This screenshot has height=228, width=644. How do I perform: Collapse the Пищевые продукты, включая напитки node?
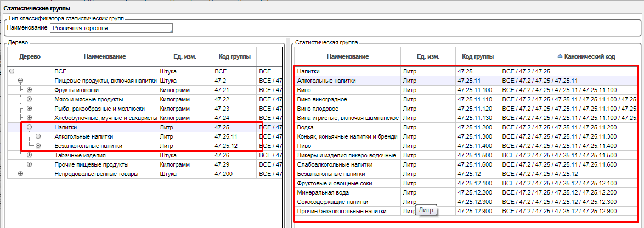21,81
